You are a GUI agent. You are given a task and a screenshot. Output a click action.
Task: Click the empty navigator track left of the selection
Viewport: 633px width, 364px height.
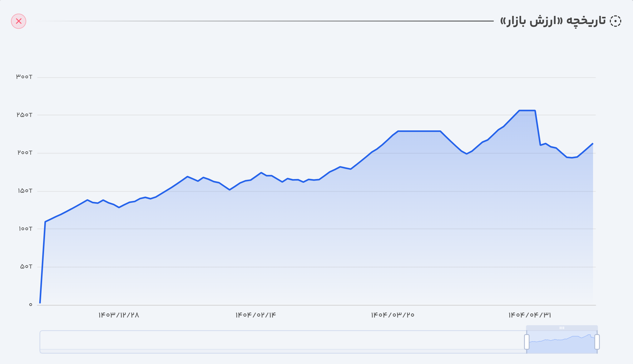(x=281, y=342)
